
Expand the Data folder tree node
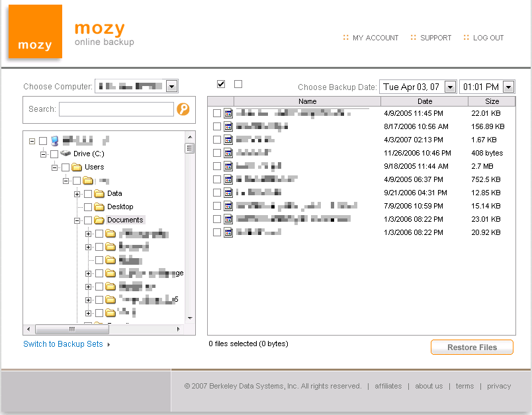(x=77, y=193)
